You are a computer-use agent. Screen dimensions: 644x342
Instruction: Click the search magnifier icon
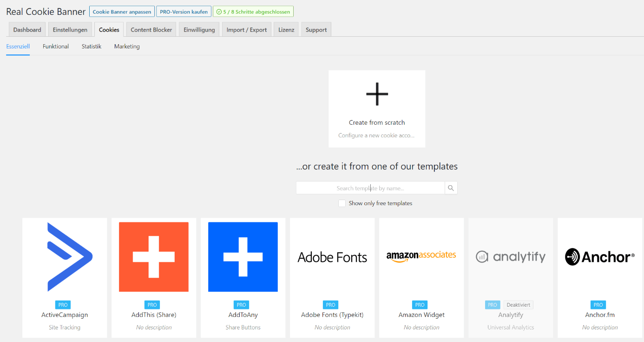click(451, 188)
